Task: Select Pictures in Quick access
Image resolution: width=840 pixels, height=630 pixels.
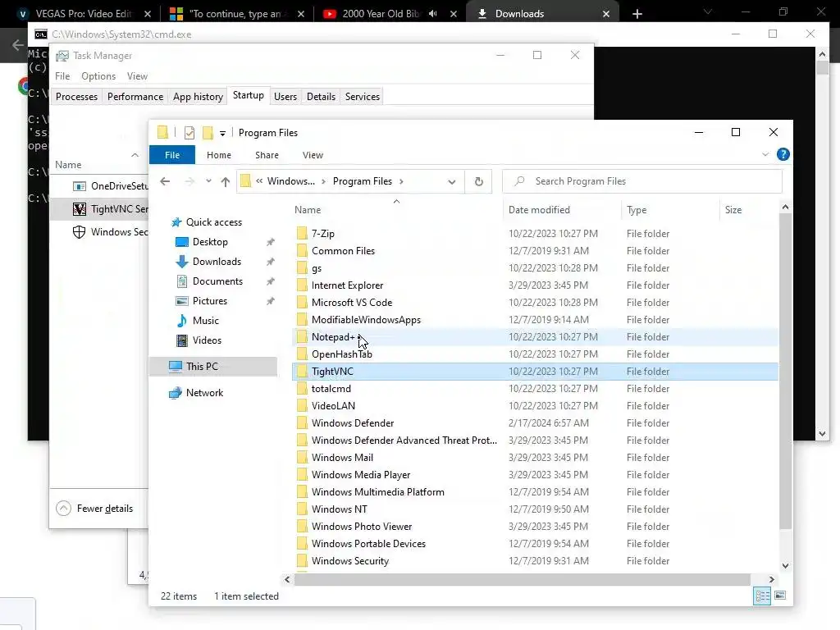Action: pyautogui.click(x=209, y=301)
